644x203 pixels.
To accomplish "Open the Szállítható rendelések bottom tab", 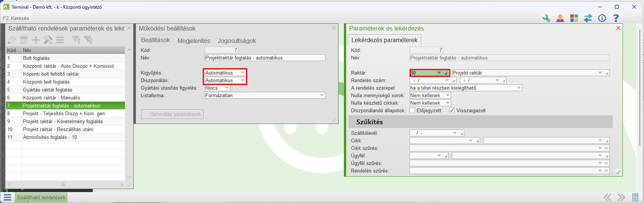I will pos(41,197).
